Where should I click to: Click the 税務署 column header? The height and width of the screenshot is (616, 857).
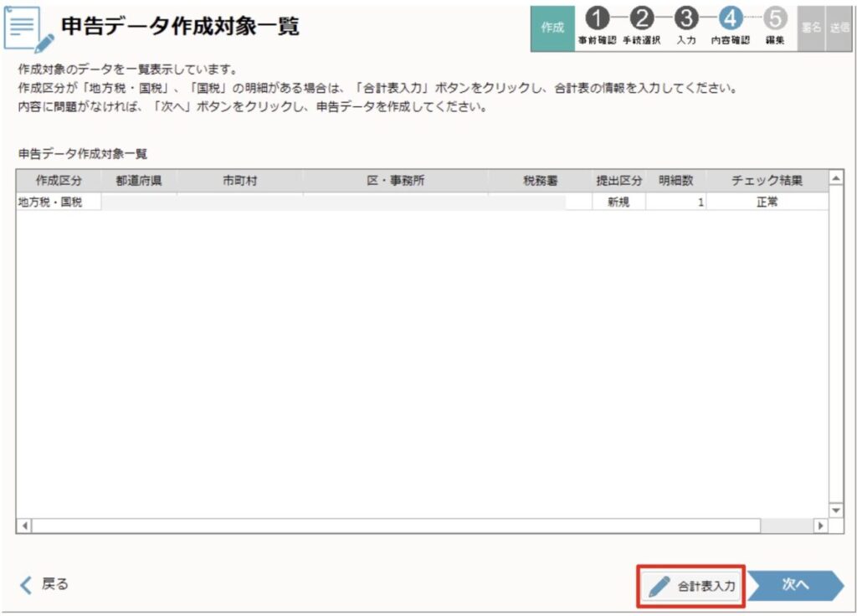tap(540, 181)
